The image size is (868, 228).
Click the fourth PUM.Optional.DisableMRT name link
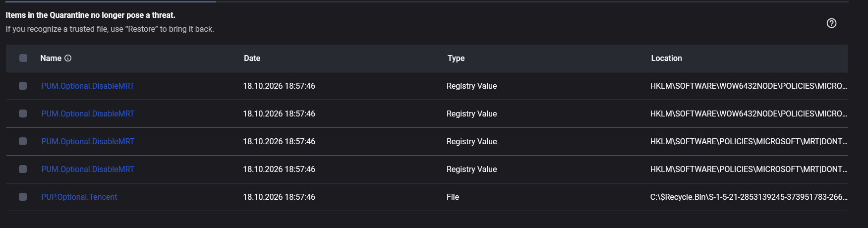[88, 169]
